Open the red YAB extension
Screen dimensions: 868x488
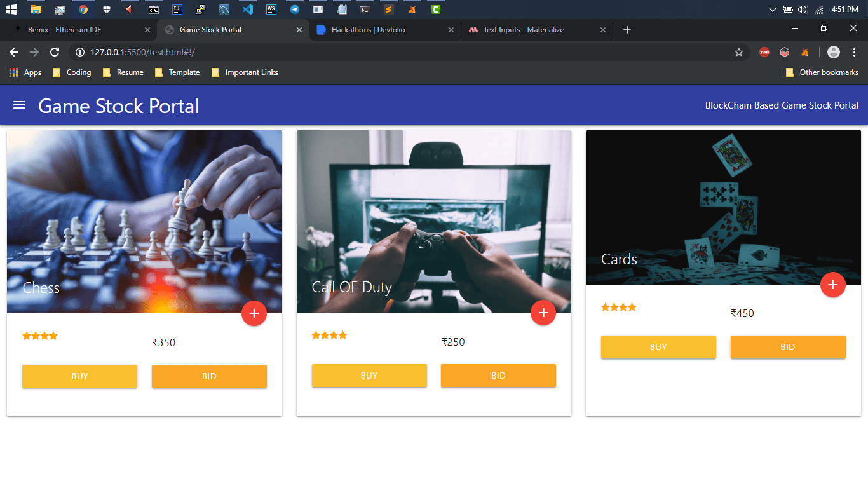[x=764, y=52]
